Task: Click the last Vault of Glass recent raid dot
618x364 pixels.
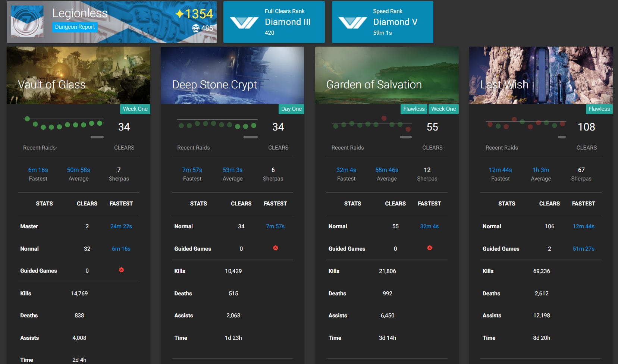Action: [100, 123]
